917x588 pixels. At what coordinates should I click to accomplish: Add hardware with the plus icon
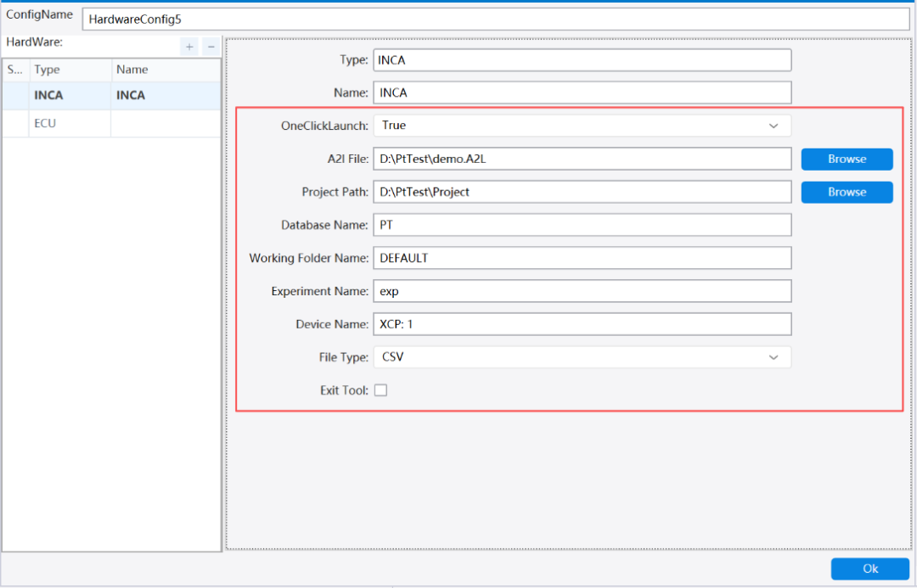[x=188, y=47]
